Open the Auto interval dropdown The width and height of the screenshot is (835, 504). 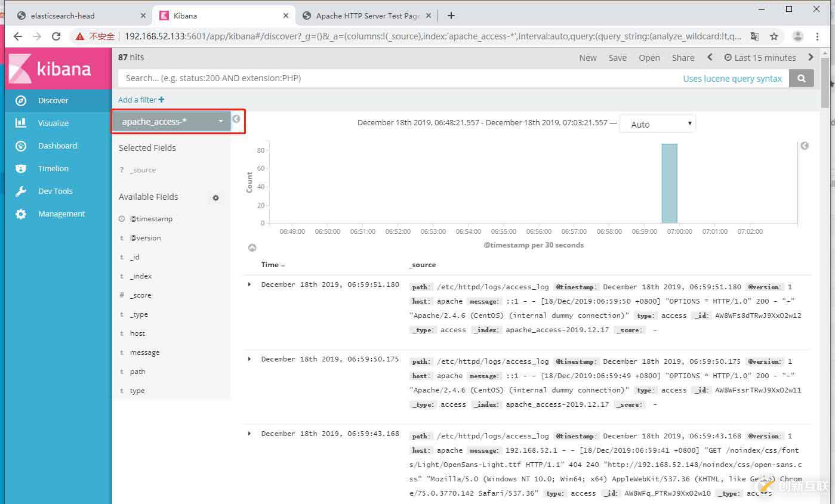tap(657, 124)
